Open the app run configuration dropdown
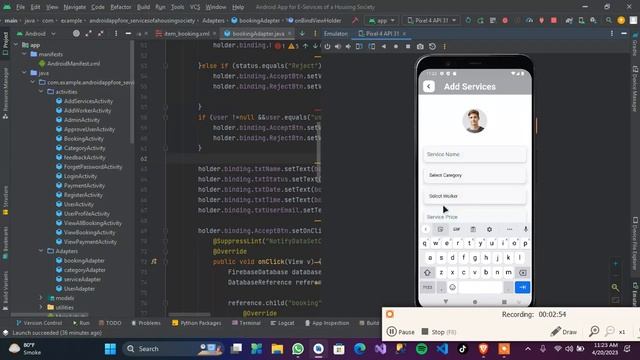Image resolution: width=640 pixels, height=360 pixels. click(x=382, y=20)
